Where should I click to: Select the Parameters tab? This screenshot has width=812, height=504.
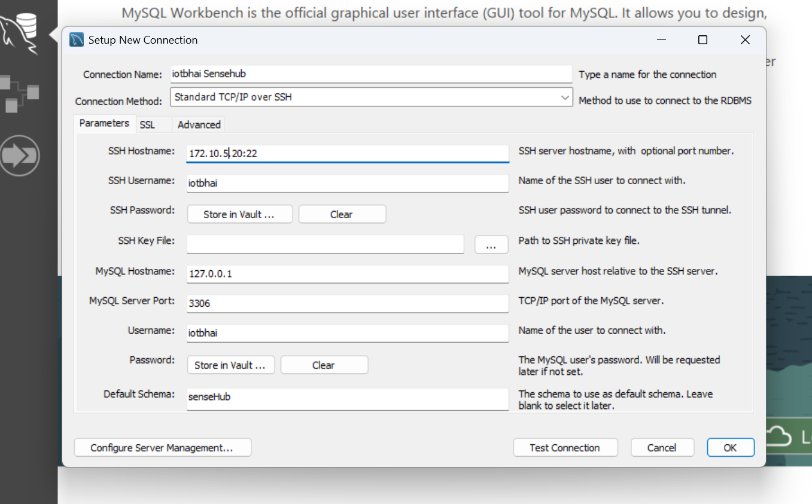pos(104,123)
